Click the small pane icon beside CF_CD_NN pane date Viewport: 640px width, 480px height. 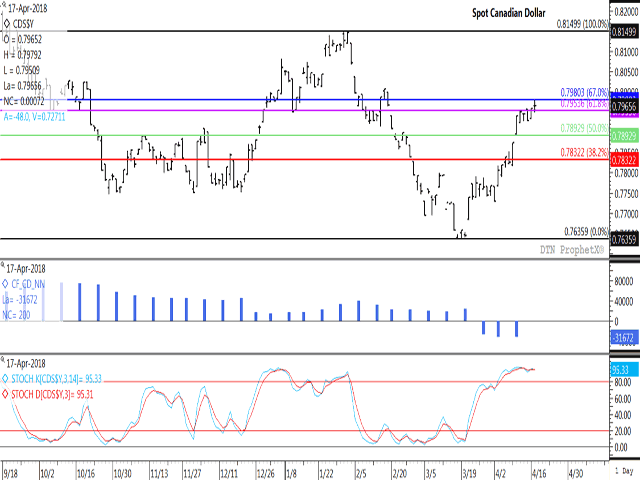(3, 266)
